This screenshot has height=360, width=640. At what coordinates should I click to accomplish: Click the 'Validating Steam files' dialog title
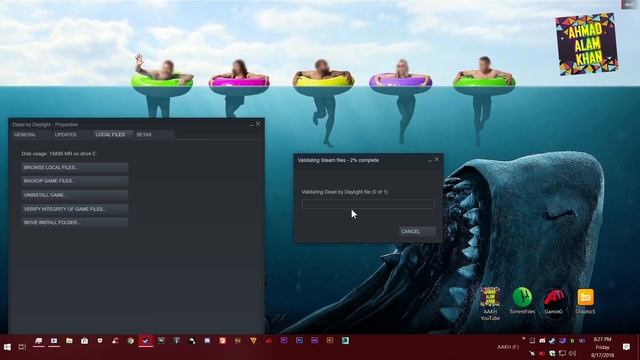click(338, 160)
